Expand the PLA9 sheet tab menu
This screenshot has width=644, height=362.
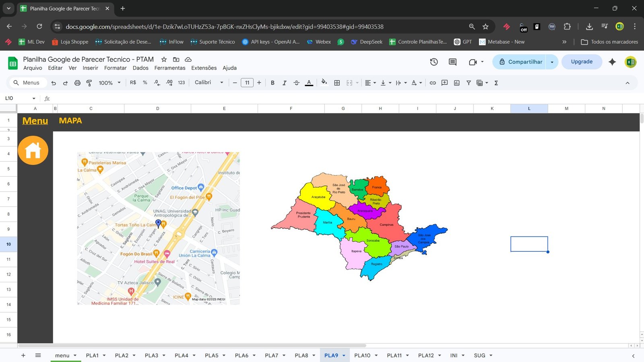[x=344, y=356]
